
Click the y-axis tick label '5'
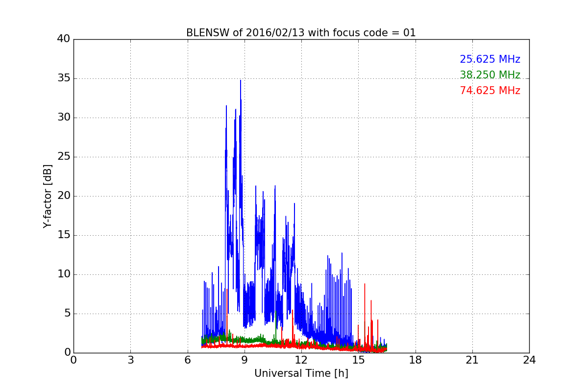67,314
